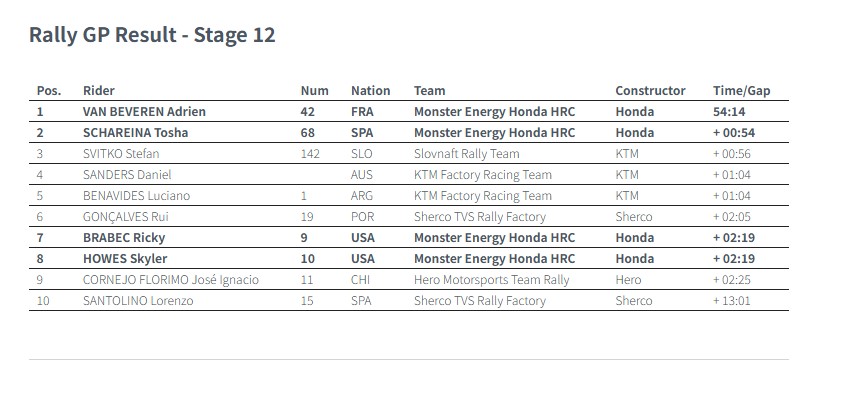The height and width of the screenshot is (395, 851).
Task: Select BRABEC Ricky's rider name
Action: (124, 238)
